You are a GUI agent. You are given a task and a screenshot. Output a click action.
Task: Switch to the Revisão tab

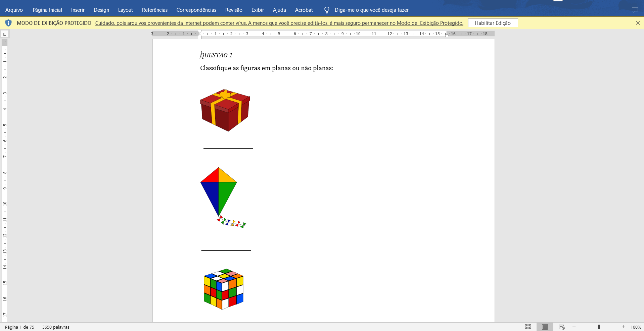pyautogui.click(x=234, y=10)
